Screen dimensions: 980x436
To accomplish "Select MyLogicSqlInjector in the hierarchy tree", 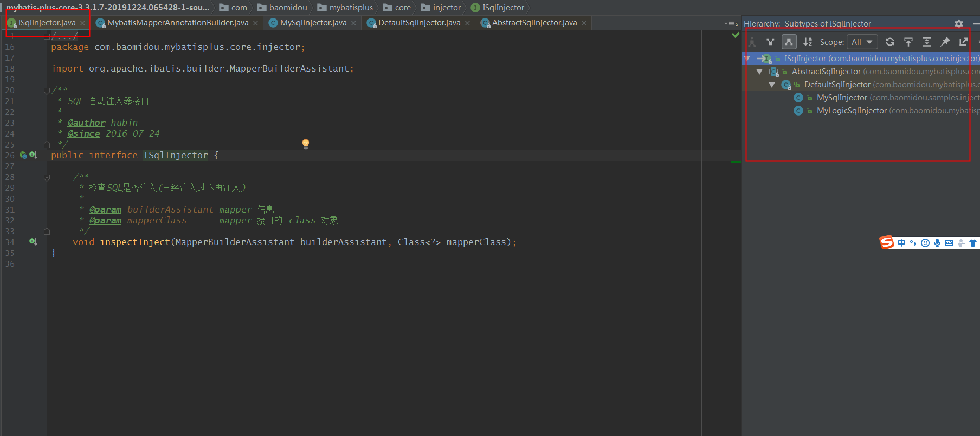I will [x=861, y=111].
